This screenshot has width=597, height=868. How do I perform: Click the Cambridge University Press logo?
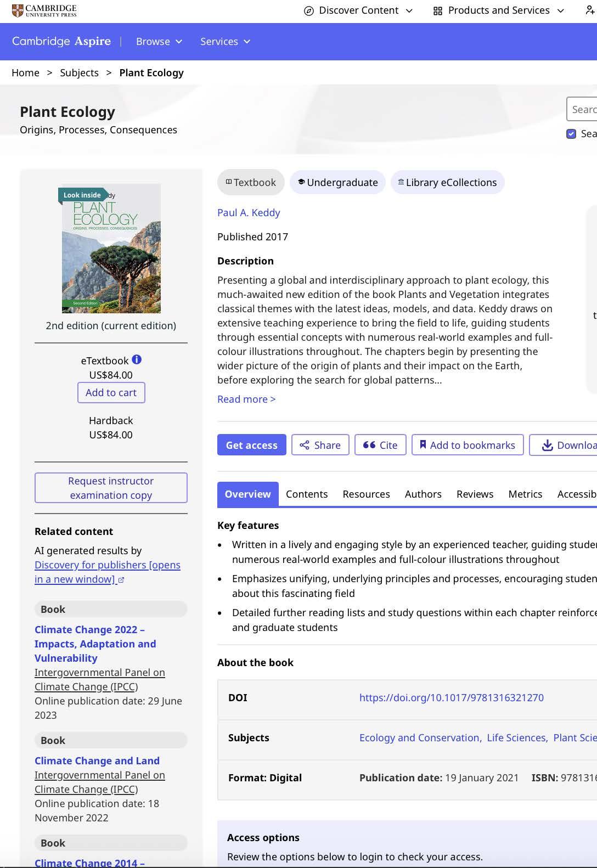click(x=44, y=10)
